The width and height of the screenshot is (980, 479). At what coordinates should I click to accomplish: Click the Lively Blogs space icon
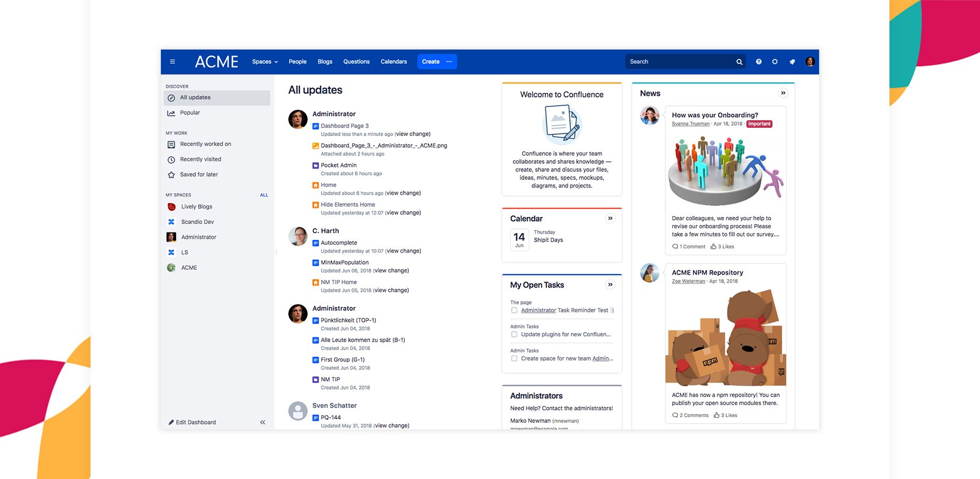tap(171, 207)
